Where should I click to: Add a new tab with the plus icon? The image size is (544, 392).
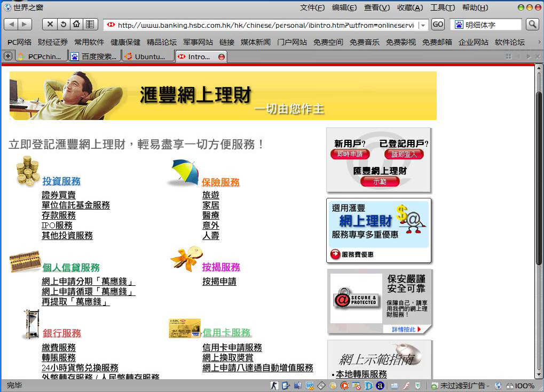pos(8,56)
